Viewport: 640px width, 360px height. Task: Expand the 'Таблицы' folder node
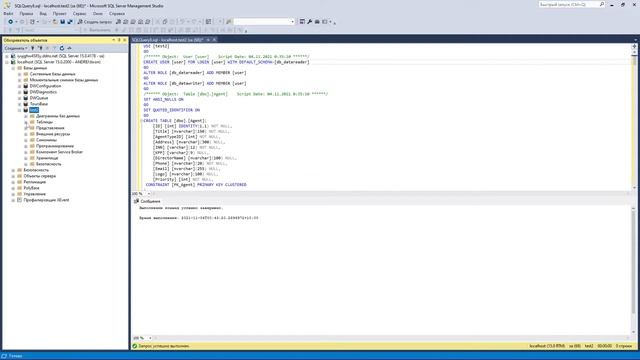coord(26,122)
